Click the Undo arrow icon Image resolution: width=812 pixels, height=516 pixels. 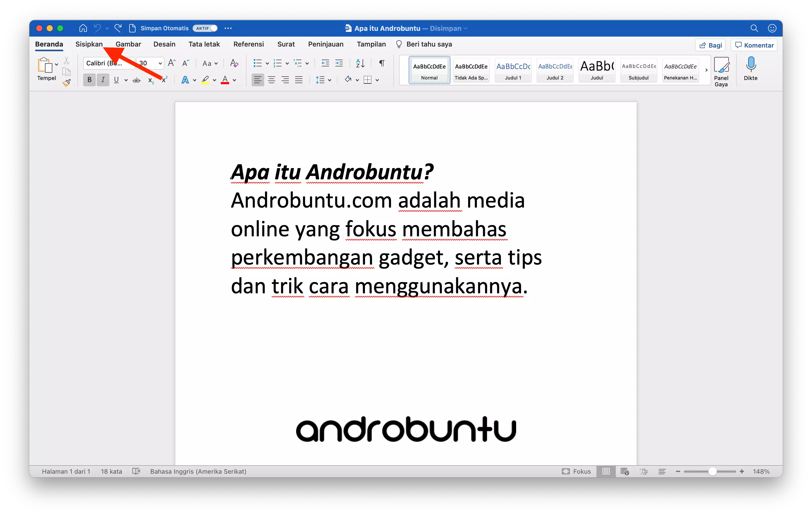98,28
